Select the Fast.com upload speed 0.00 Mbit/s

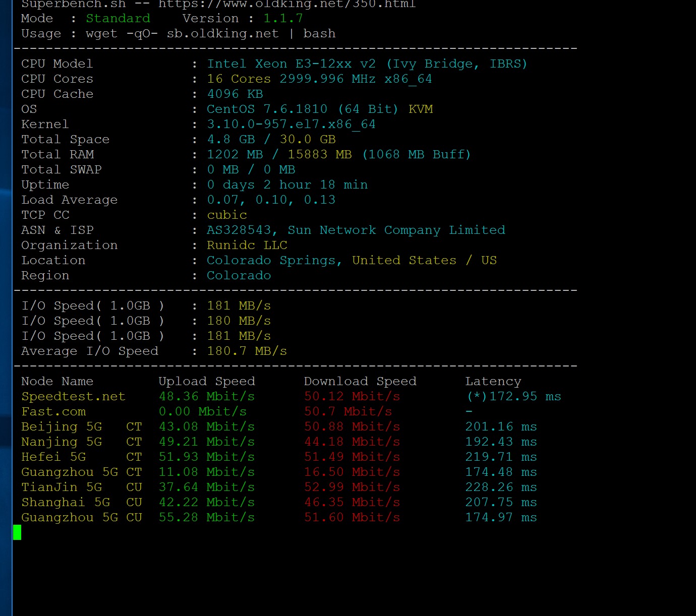click(x=203, y=412)
